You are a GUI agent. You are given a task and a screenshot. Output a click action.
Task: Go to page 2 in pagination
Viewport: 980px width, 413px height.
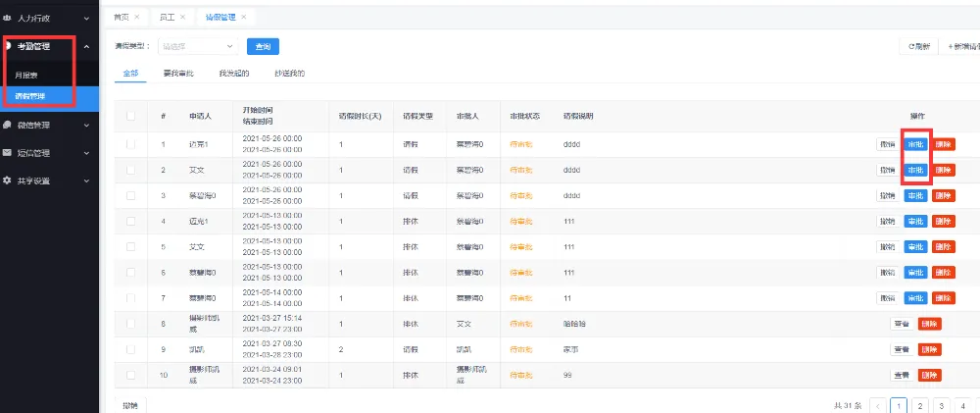920,404
